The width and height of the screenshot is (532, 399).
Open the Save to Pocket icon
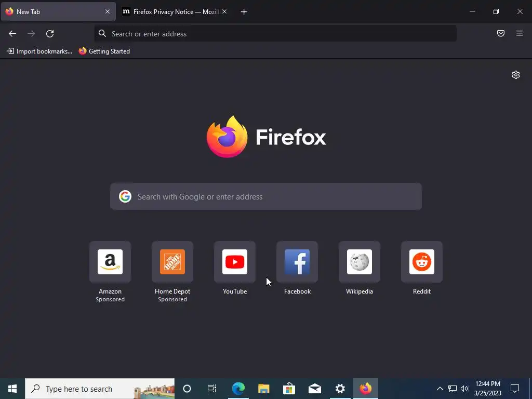click(x=501, y=33)
